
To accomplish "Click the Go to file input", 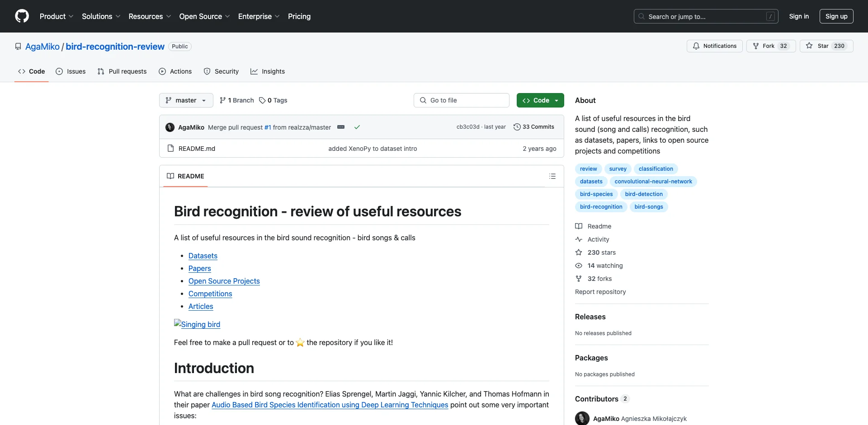I will 462,100.
